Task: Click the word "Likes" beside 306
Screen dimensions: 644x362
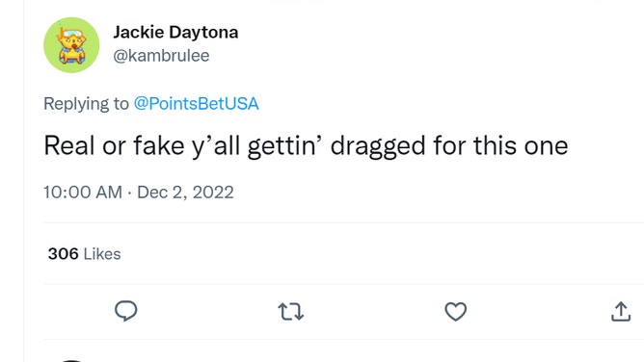Action: (x=102, y=254)
